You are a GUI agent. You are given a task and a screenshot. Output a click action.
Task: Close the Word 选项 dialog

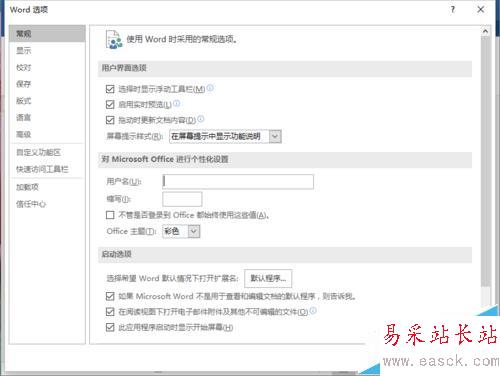(481, 10)
